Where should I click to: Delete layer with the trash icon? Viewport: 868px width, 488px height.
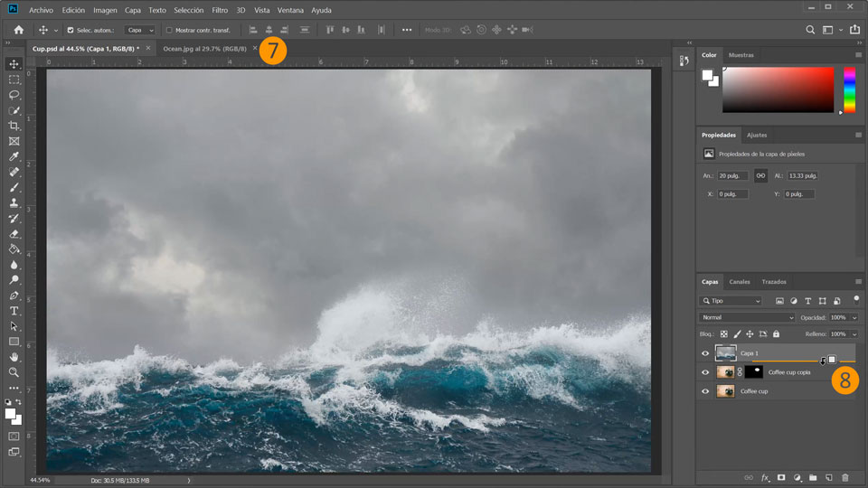coord(844,477)
